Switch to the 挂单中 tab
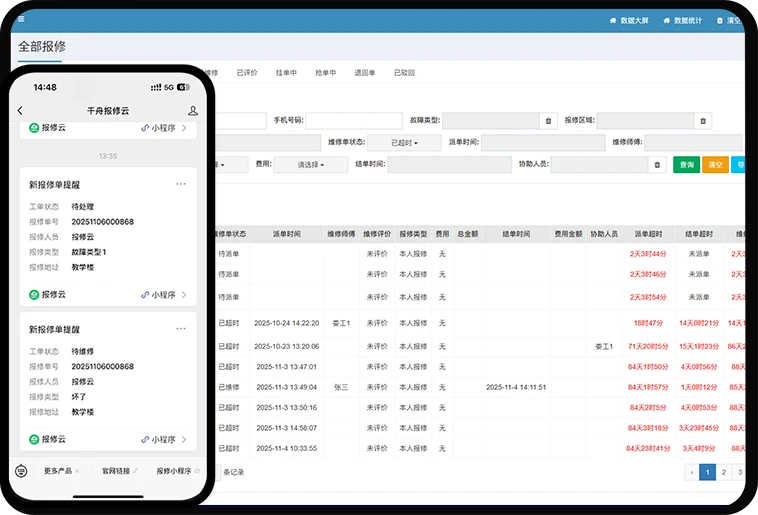The height and width of the screenshot is (515, 758). click(x=286, y=73)
